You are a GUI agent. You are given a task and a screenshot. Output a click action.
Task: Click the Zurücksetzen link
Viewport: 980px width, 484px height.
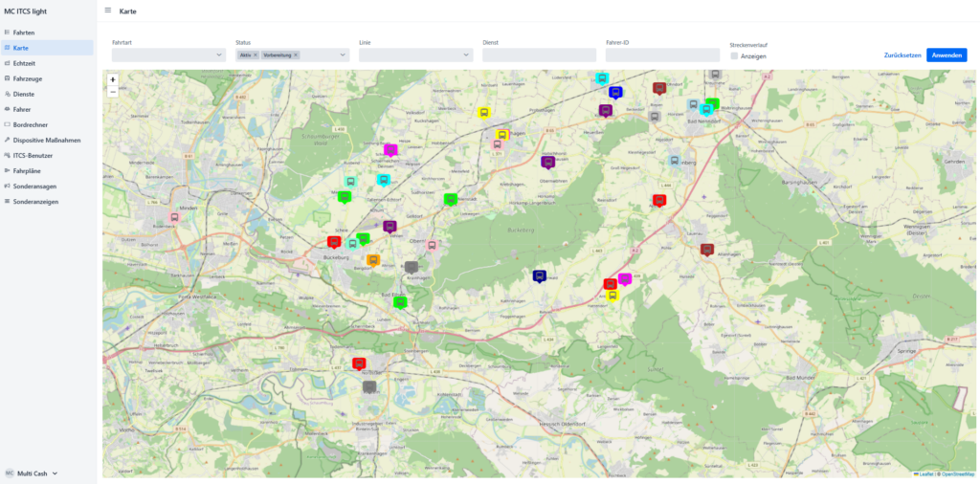[x=902, y=55]
